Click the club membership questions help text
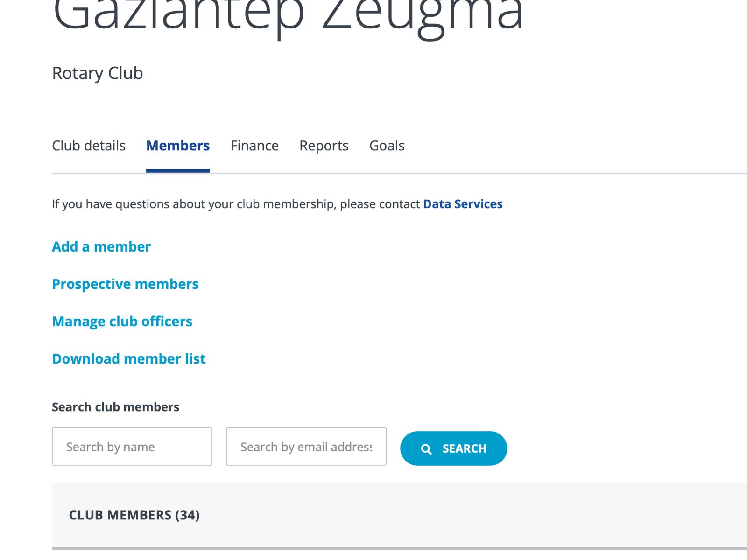 [x=236, y=204]
